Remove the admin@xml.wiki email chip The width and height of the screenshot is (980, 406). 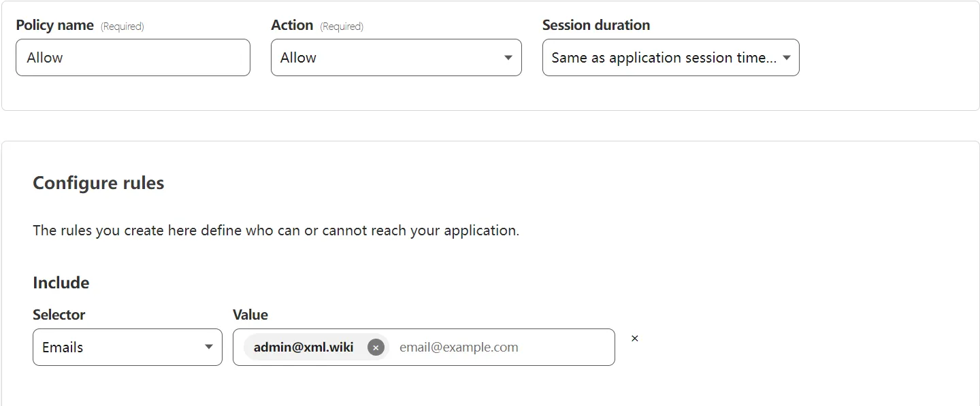(376, 348)
